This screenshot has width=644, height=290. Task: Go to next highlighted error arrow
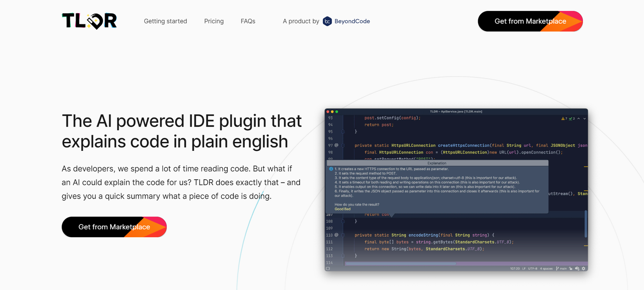584,119
